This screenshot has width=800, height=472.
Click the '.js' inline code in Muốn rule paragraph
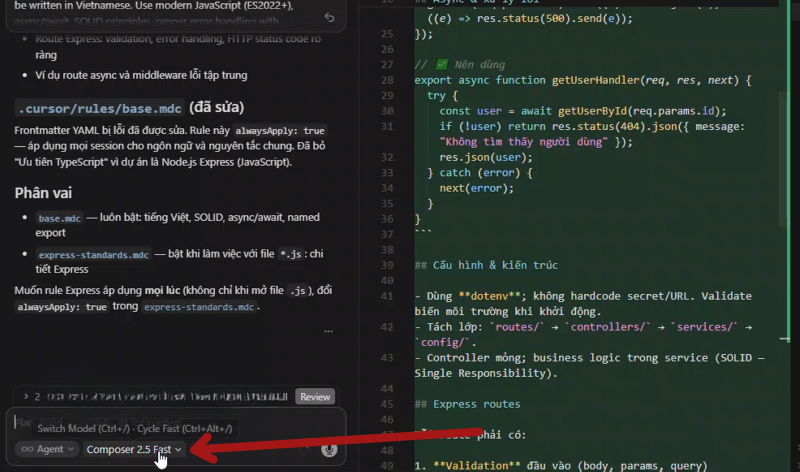pos(297,291)
